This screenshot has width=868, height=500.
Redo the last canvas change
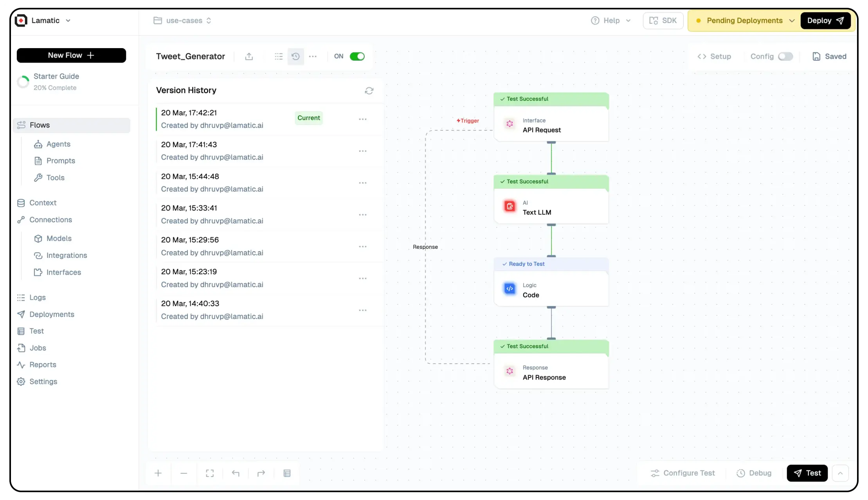click(261, 473)
